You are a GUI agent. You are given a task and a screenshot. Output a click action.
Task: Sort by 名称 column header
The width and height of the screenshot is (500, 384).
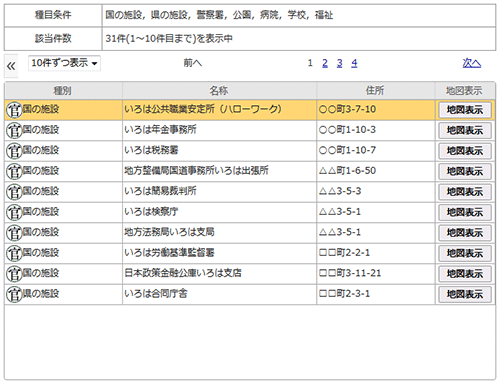click(219, 91)
